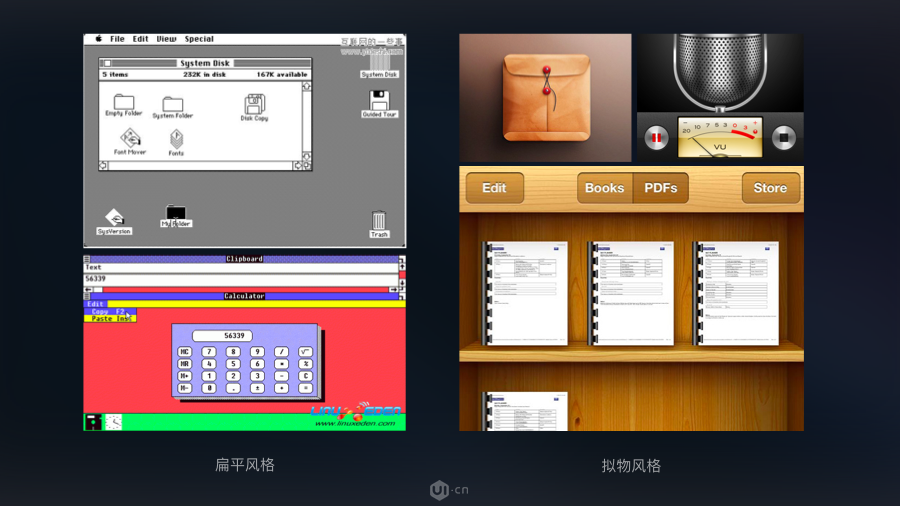Image resolution: width=900 pixels, height=506 pixels.
Task: Click calculator digit 2 key
Action: click(x=233, y=376)
